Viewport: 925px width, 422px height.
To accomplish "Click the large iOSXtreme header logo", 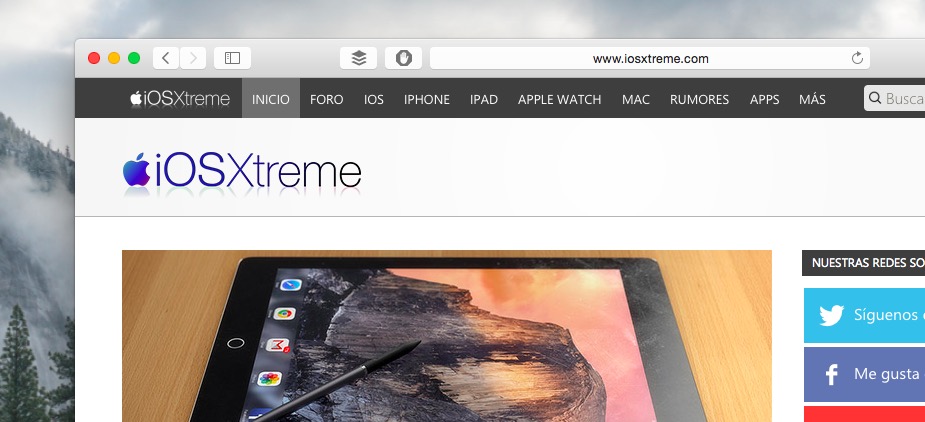I will coord(242,172).
